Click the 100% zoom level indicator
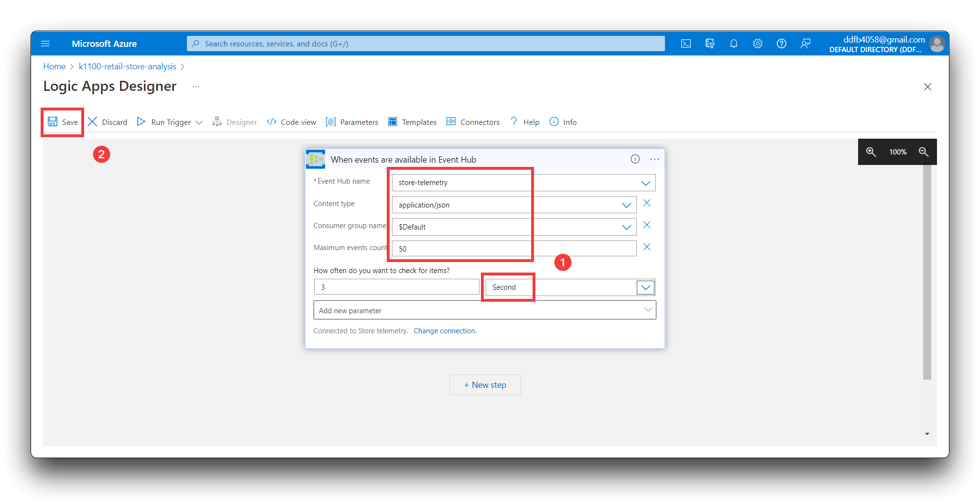980x504 pixels. click(898, 152)
